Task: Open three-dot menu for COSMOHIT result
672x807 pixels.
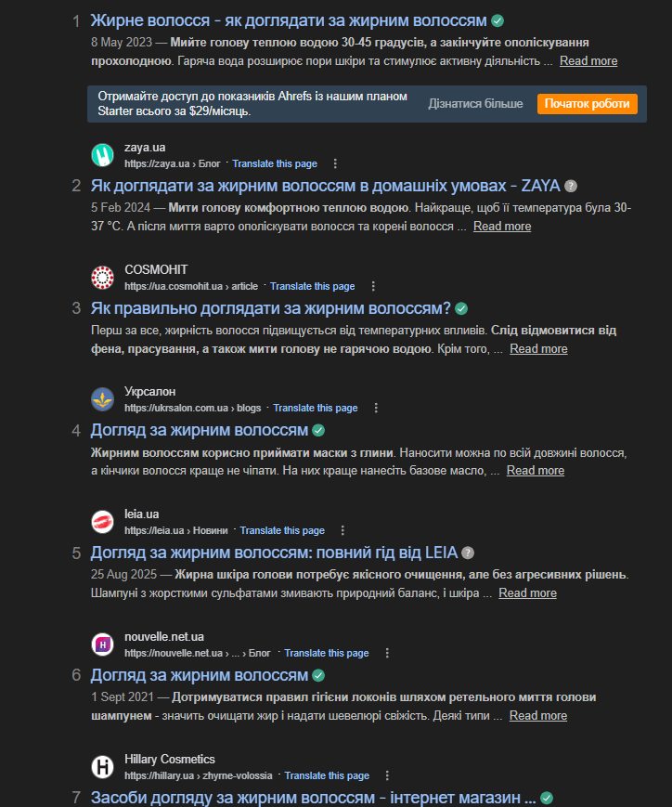Action: click(x=373, y=286)
